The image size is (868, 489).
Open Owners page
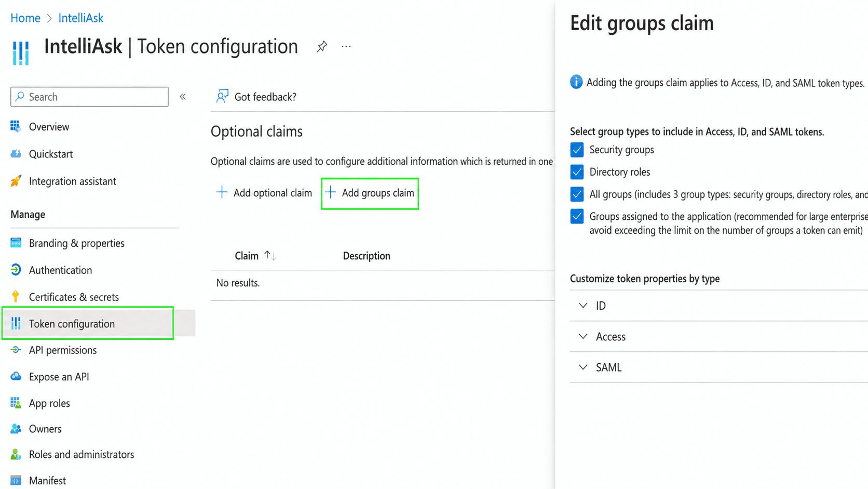[45, 429]
